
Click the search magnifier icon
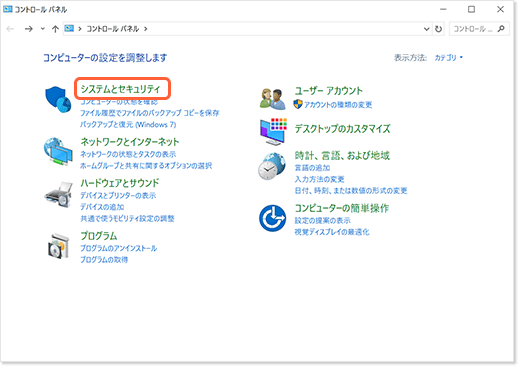point(501,29)
